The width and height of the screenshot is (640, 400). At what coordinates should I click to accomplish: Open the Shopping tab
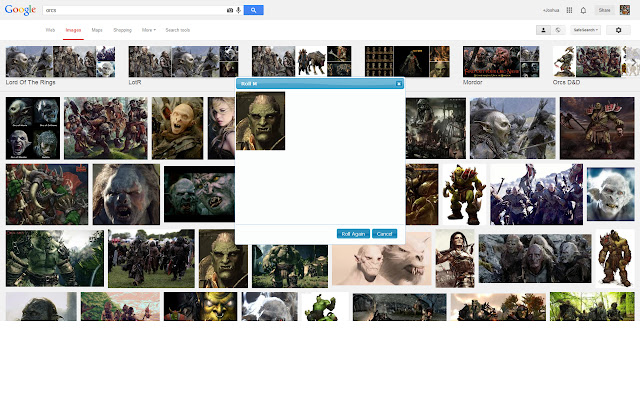tap(122, 30)
